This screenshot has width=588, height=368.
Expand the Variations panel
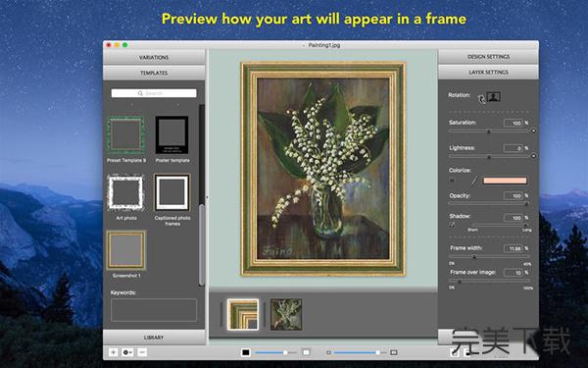(x=154, y=57)
